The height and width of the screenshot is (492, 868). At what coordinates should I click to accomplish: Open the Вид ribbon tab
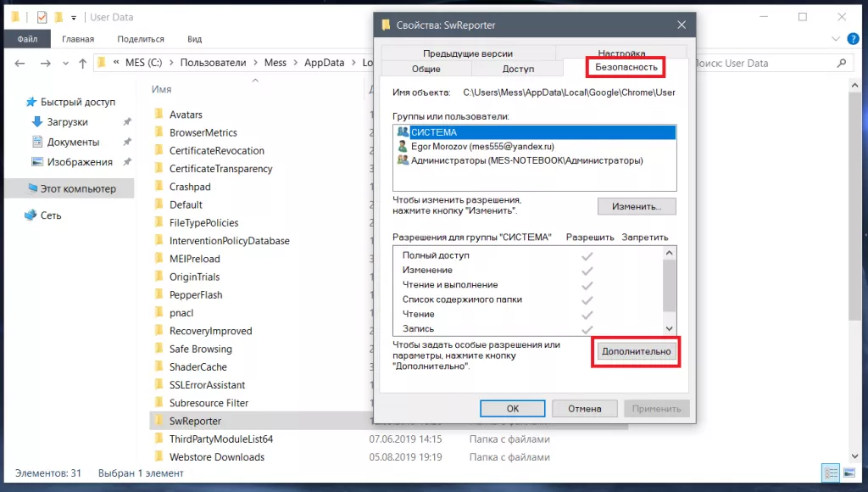pyautogui.click(x=194, y=39)
